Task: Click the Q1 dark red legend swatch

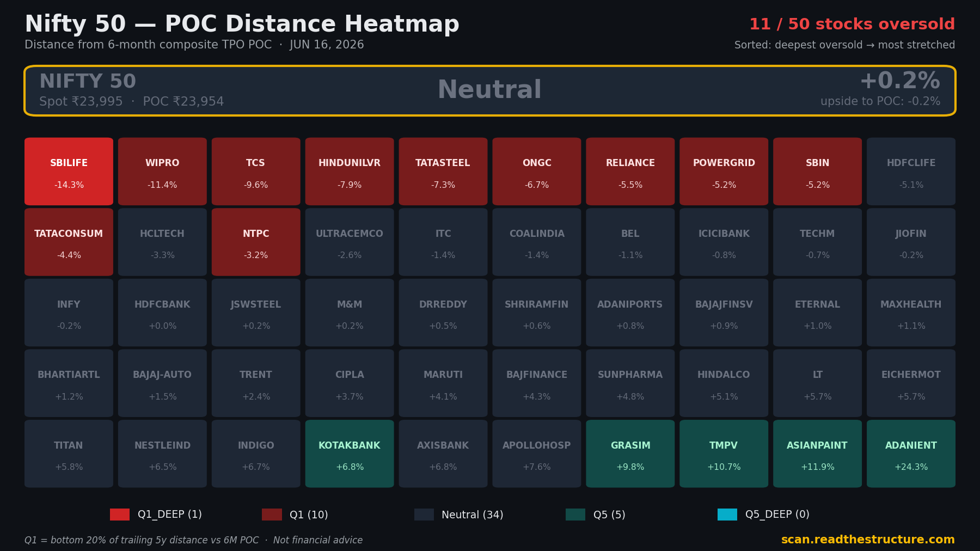Action: pos(272,515)
